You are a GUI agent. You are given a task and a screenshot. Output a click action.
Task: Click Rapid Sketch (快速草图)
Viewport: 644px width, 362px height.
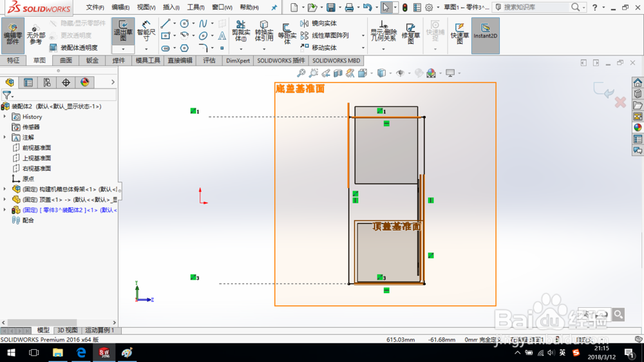[x=460, y=33]
